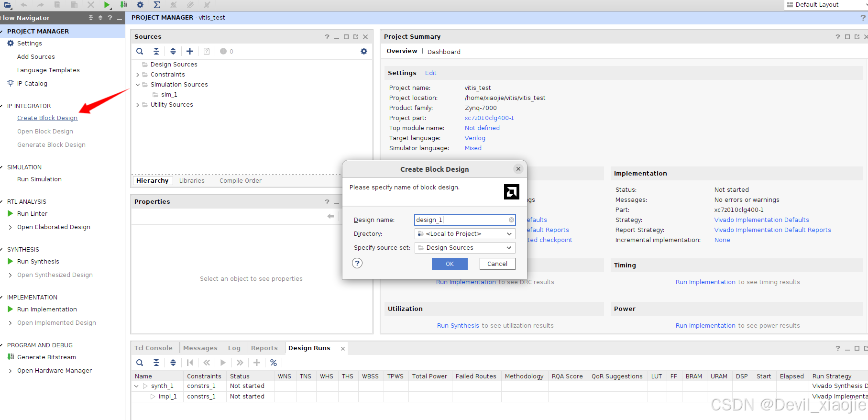The image size is (868, 420).
Task: Click OK in Create Block Design dialog
Action: point(450,264)
